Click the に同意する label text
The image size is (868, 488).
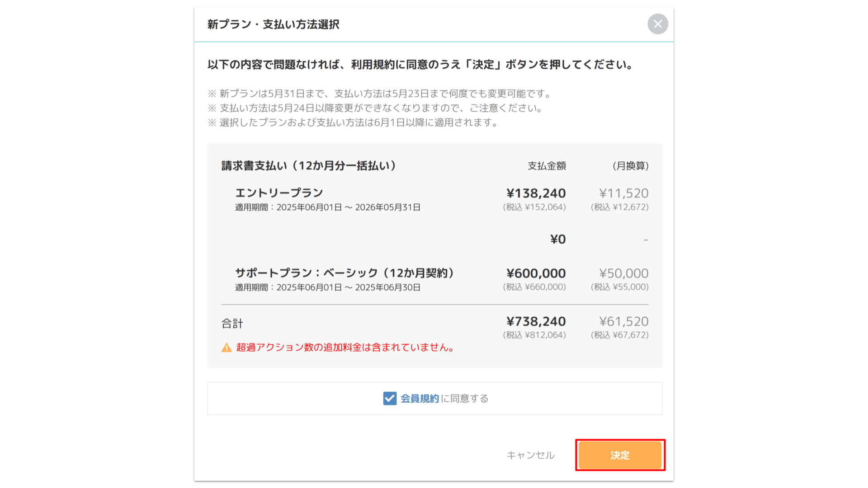pos(465,399)
